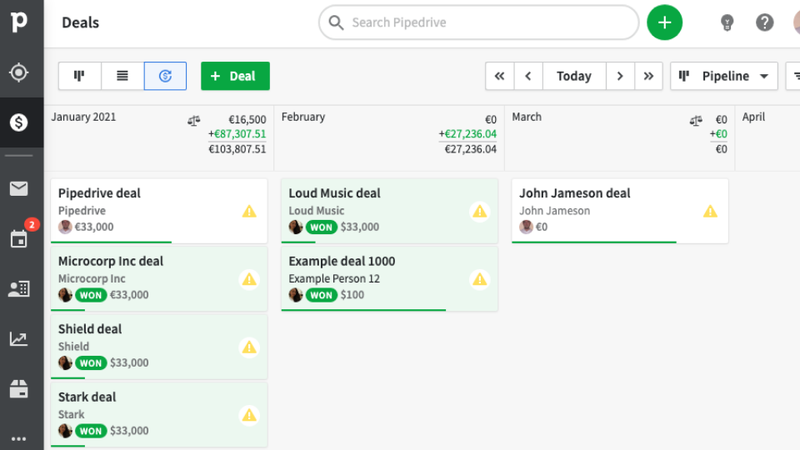Open the help question mark
The height and width of the screenshot is (450, 800).
[x=764, y=22]
